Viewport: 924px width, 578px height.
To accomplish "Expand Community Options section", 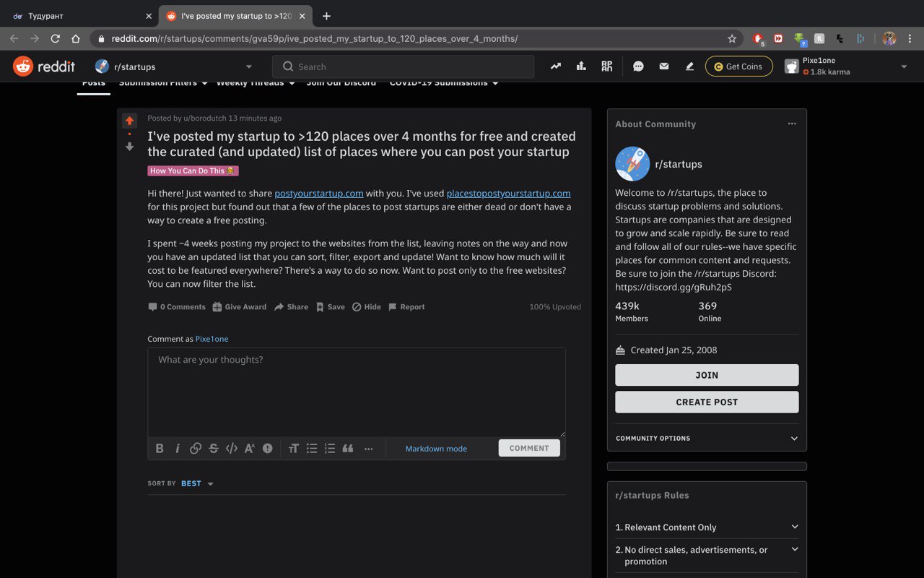I will tap(707, 438).
